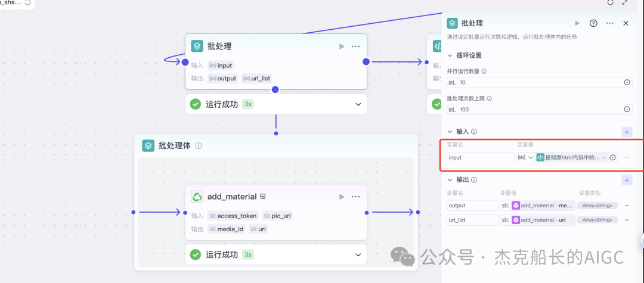Remove the url_list variable row

tap(627, 220)
